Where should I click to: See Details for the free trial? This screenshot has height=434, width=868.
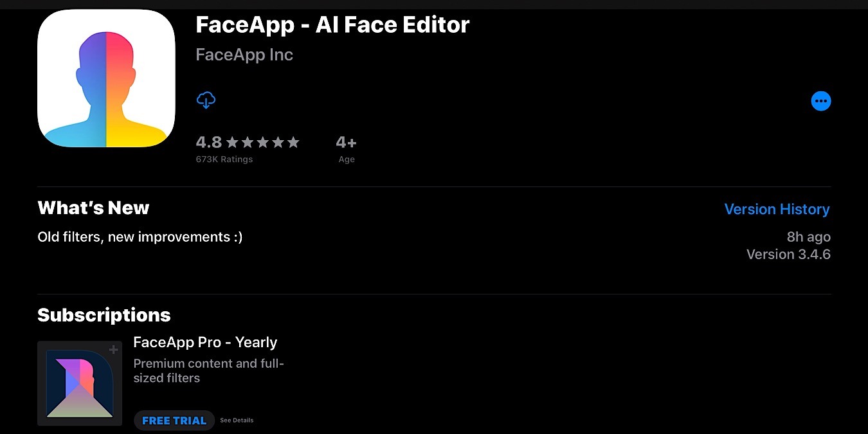click(x=236, y=420)
